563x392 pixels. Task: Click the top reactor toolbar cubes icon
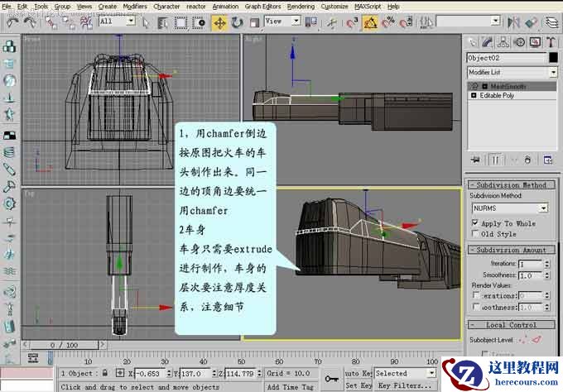pyautogui.click(x=9, y=46)
